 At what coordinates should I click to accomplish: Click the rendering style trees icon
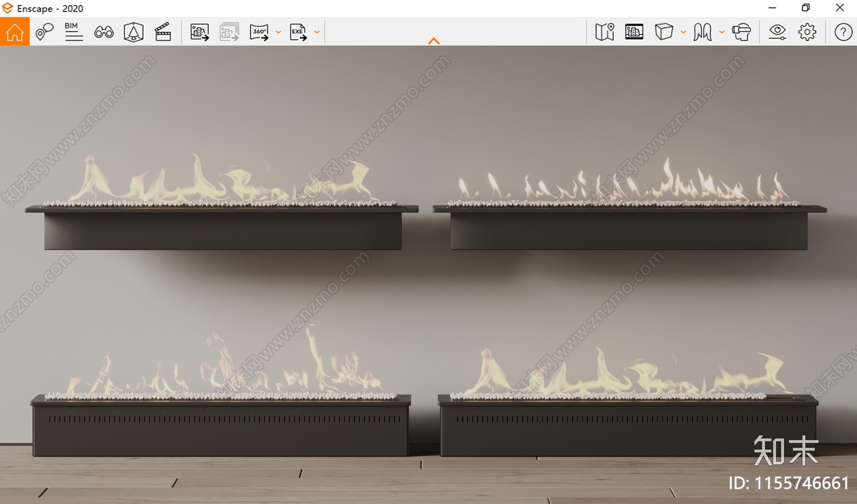pos(703,32)
